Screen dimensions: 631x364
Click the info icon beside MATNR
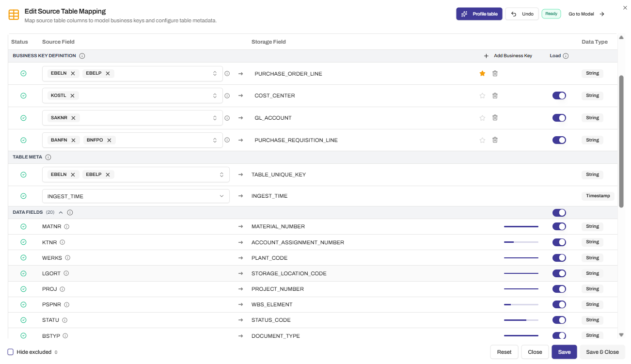67,226
